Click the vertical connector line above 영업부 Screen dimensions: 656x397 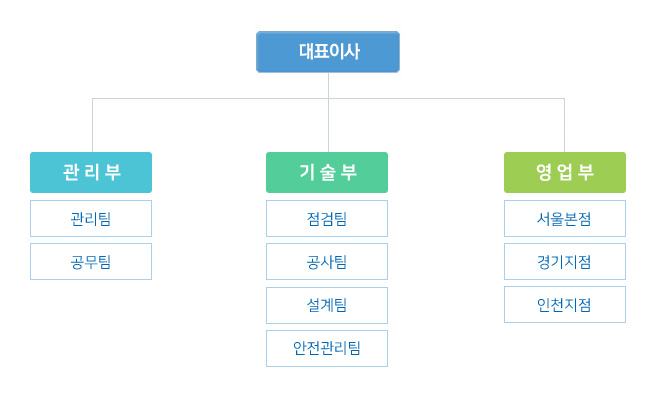(564, 125)
